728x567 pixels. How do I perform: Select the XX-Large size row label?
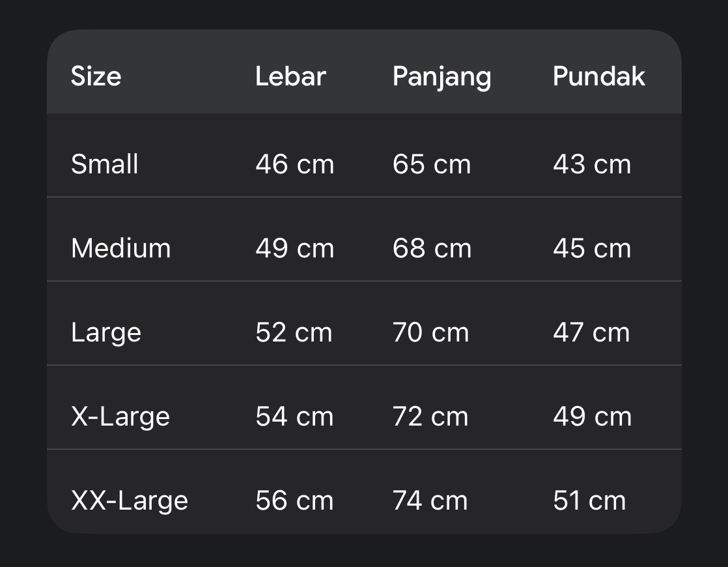129,501
